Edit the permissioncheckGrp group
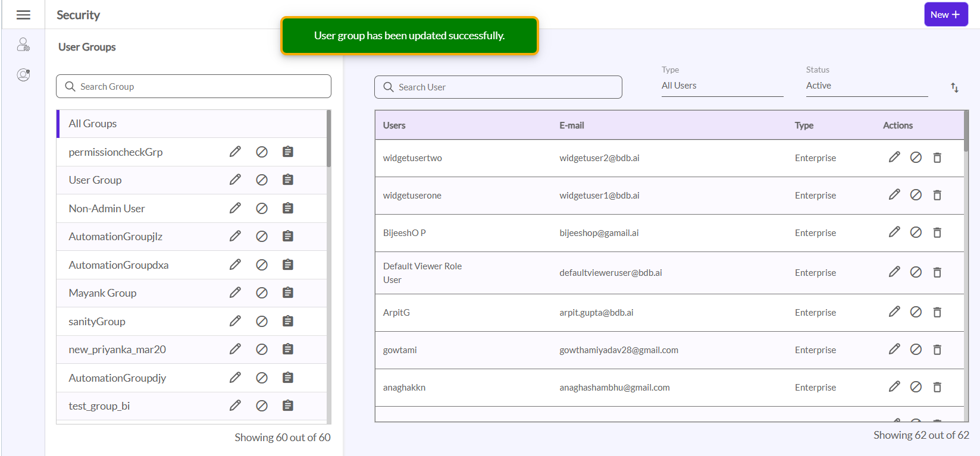The width and height of the screenshot is (980, 456). tap(235, 152)
